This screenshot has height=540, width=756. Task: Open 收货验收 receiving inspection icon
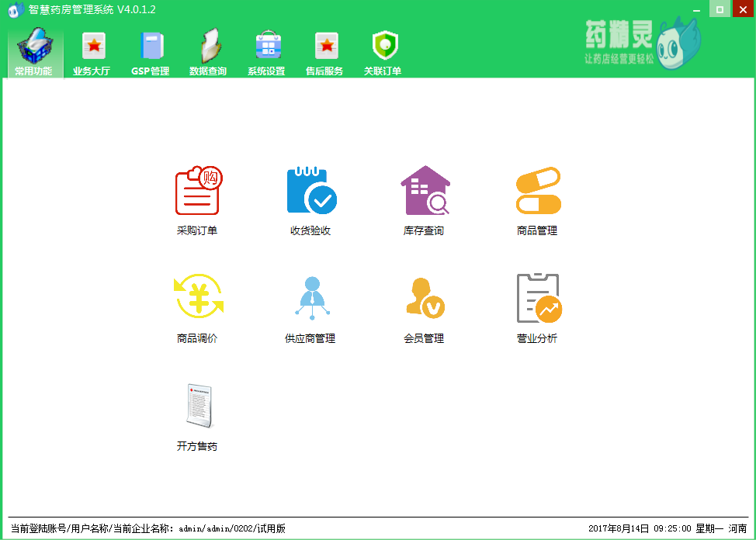(x=312, y=191)
